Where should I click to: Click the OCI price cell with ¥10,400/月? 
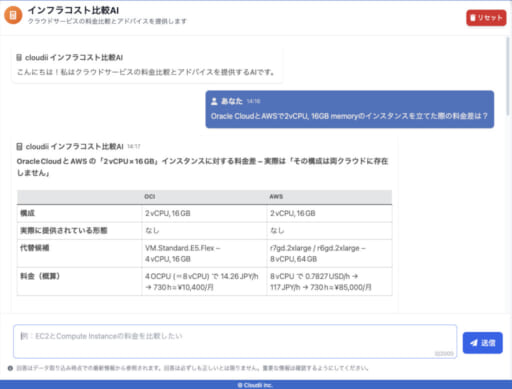(204, 282)
